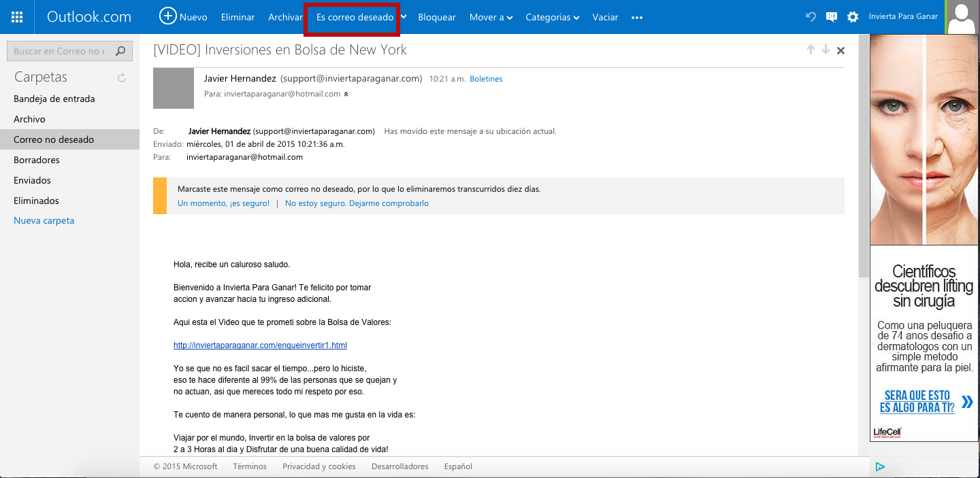This screenshot has width=980, height=478.
Task: Click the search mail input field
Action: [x=59, y=51]
